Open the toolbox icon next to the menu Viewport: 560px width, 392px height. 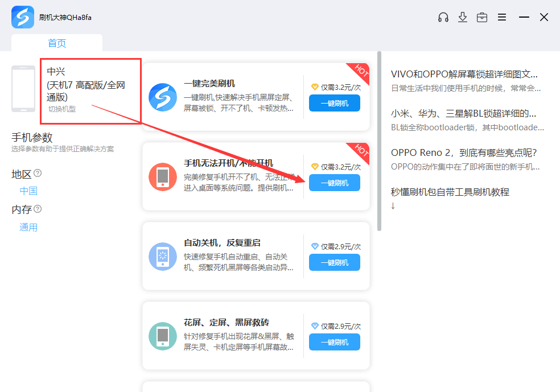pyautogui.click(x=482, y=17)
